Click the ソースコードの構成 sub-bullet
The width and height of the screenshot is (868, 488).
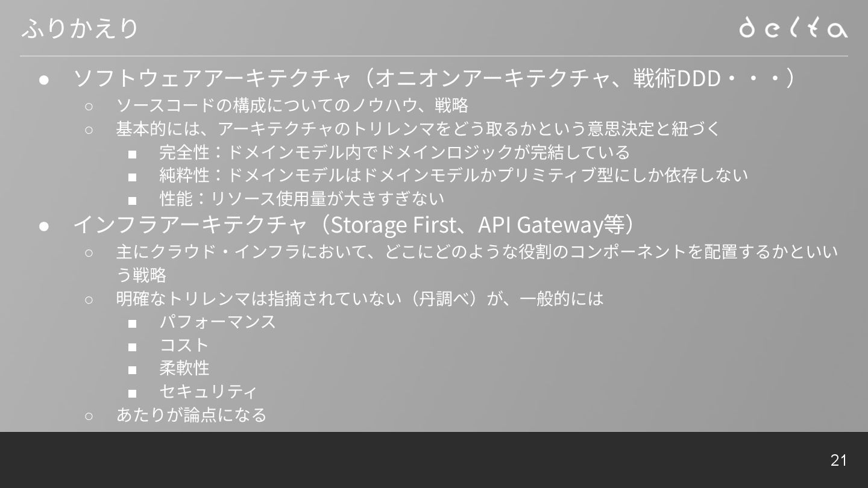pos(292,105)
